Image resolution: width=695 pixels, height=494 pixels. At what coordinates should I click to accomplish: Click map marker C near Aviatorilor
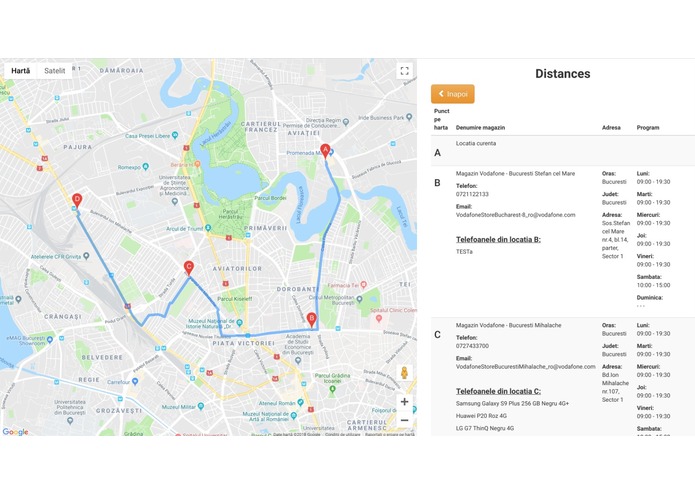(189, 268)
